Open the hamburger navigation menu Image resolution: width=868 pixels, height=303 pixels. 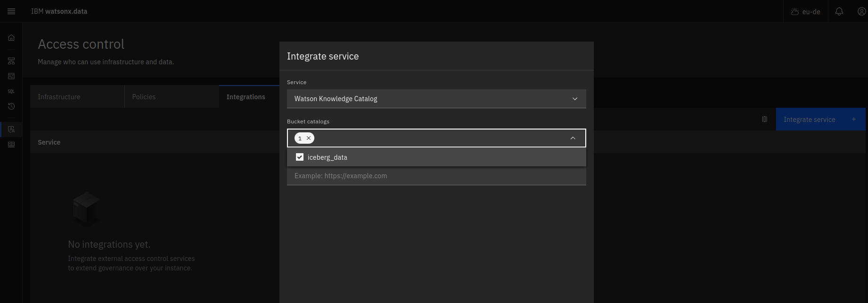coord(11,11)
